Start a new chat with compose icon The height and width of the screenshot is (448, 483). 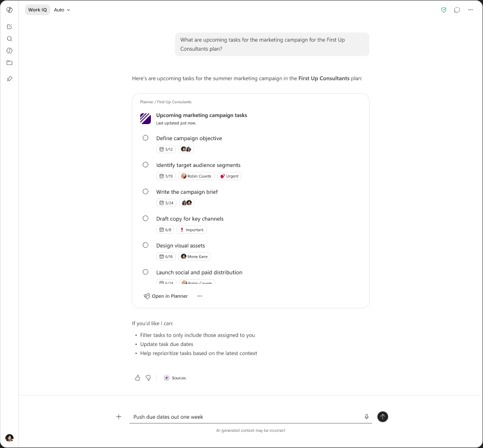point(10,27)
